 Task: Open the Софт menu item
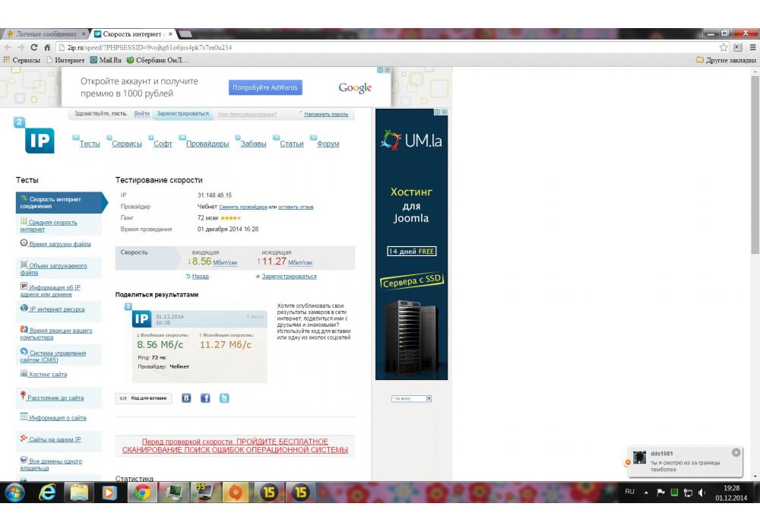pyautogui.click(x=163, y=144)
